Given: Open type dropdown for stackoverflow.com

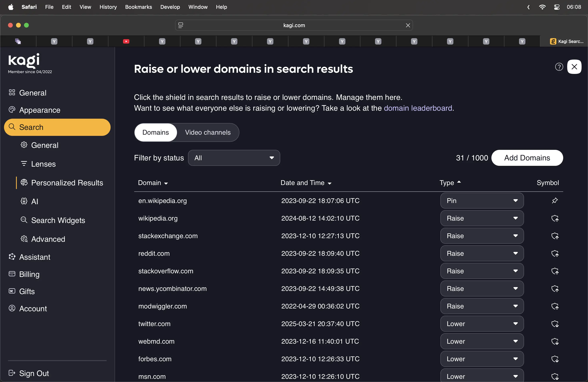Looking at the screenshot, I should [x=482, y=271].
